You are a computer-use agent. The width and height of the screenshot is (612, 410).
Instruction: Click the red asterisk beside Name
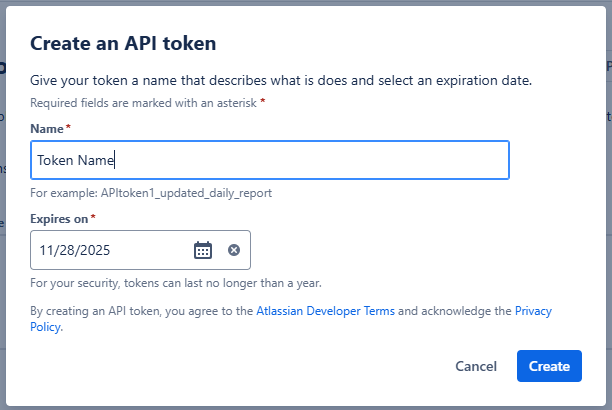[69, 129]
